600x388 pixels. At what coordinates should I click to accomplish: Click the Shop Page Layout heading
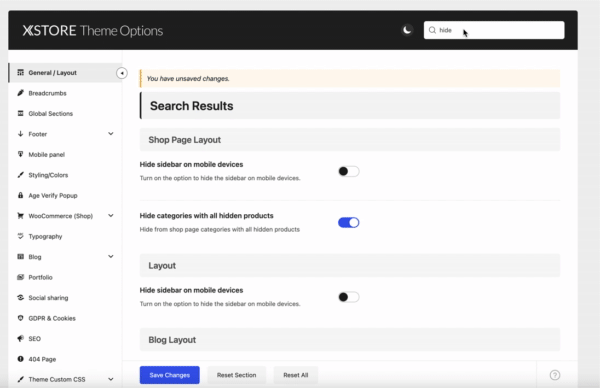click(184, 140)
